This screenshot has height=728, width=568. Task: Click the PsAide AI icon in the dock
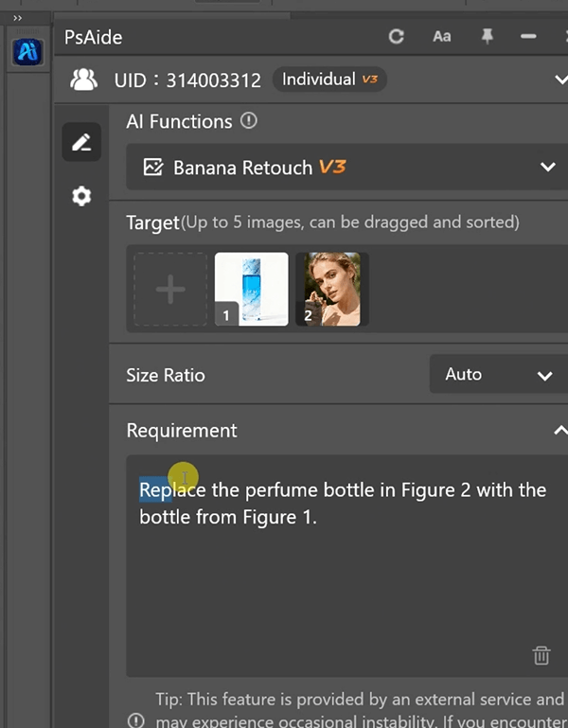coord(27,52)
